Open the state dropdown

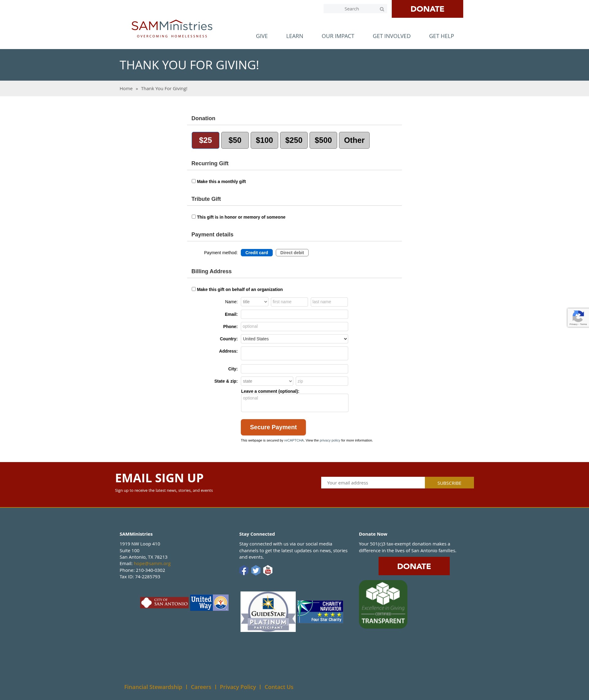267,381
